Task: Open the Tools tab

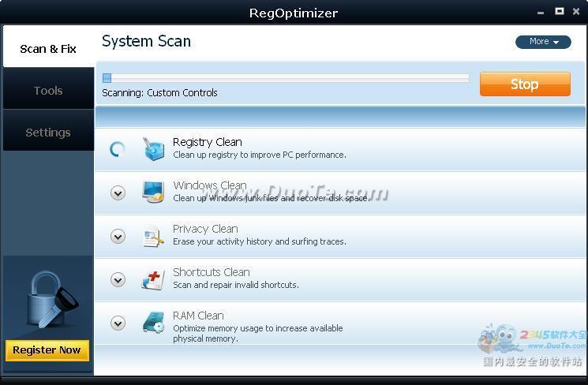Action: [x=48, y=89]
